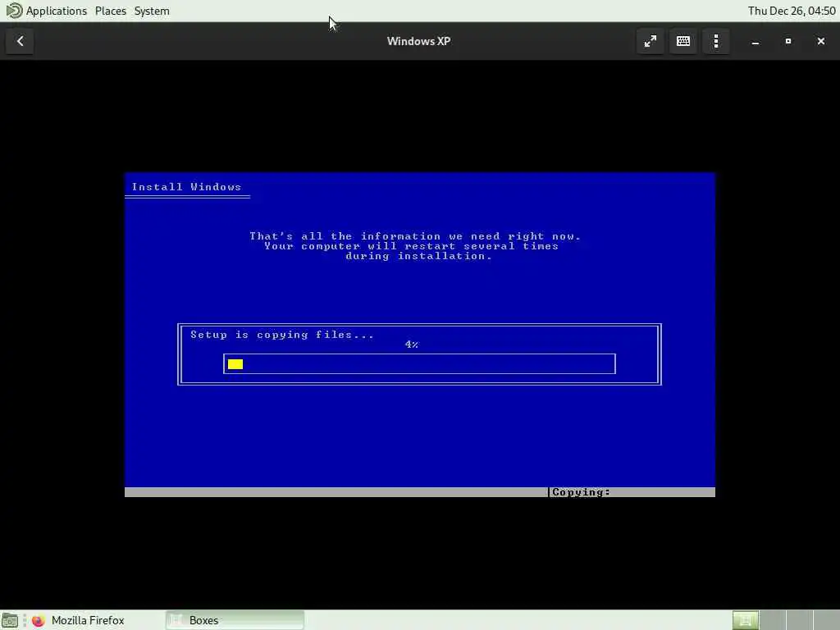Open the clock showing Thu Dec 26, 04:50
This screenshot has height=630, width=840.
(792, 11)
